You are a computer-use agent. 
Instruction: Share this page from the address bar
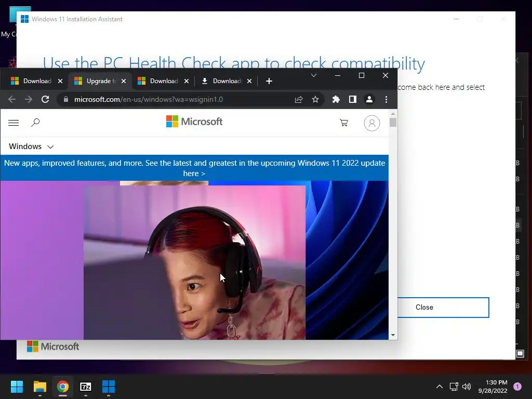[299, 99]
